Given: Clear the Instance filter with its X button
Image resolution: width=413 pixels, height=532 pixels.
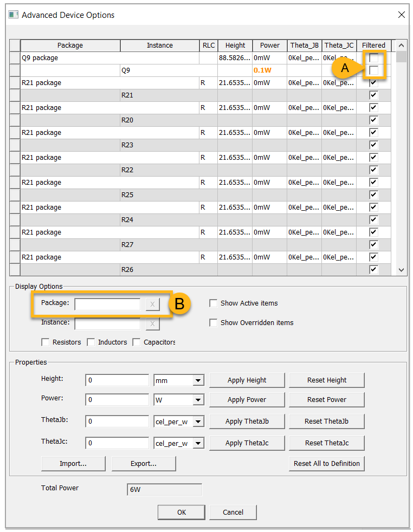Looking at the screenshot, I should (x=152, y=324).
